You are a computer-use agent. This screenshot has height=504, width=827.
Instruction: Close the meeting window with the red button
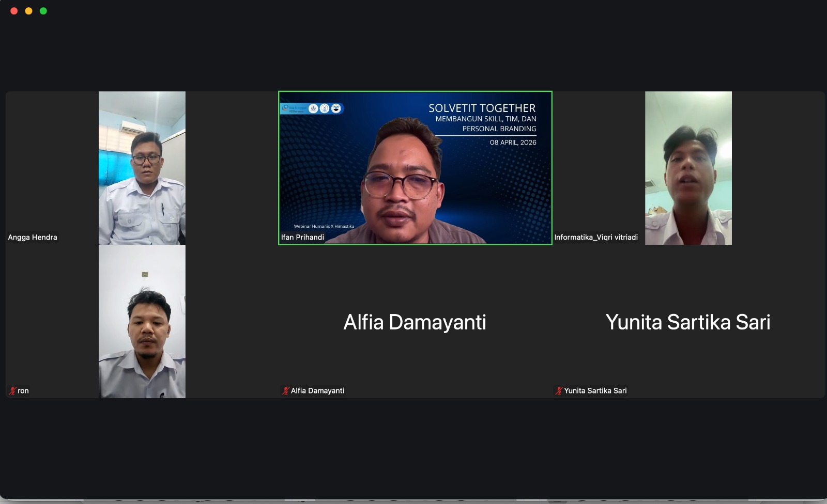click(x=14, y=11)
